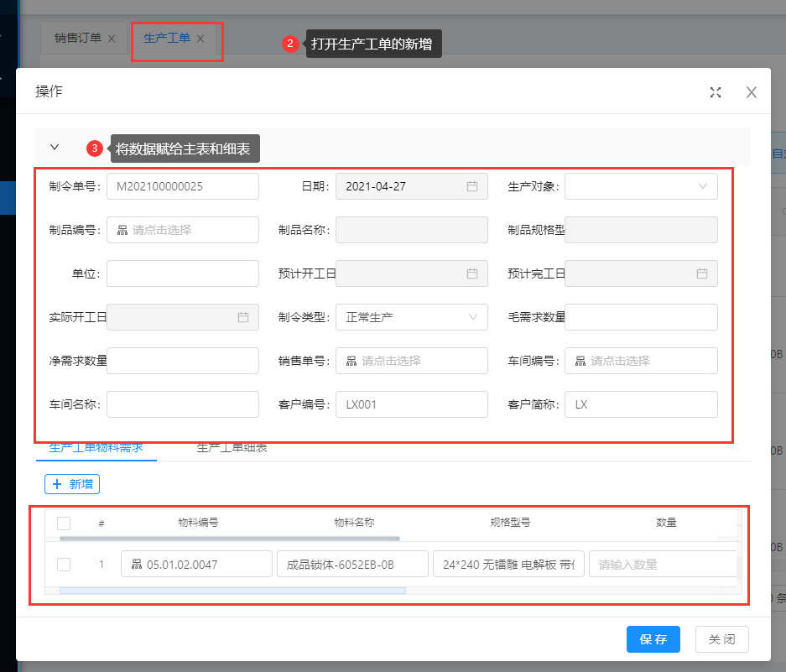Click lookup icon in 车间编号 field
Image resolution: width=786 pixels, height=672 pixels.
point(580,361)
